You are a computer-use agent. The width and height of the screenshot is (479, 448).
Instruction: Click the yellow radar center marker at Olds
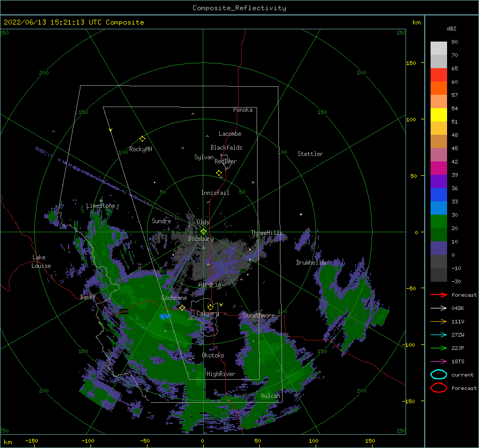[203, 232]
